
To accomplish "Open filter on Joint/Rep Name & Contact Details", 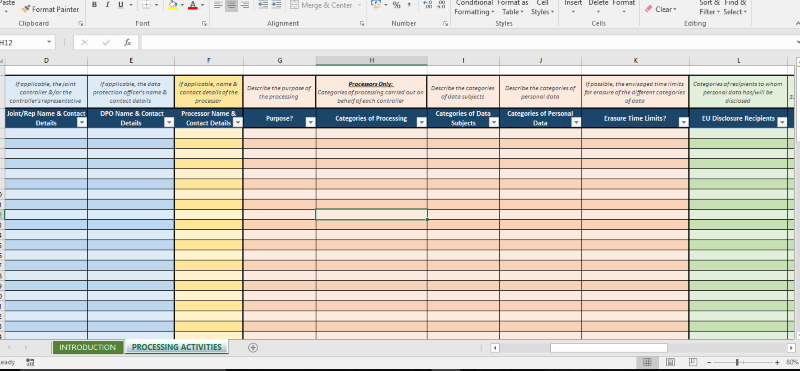I will pyautogui.click(x=81, y=122).
